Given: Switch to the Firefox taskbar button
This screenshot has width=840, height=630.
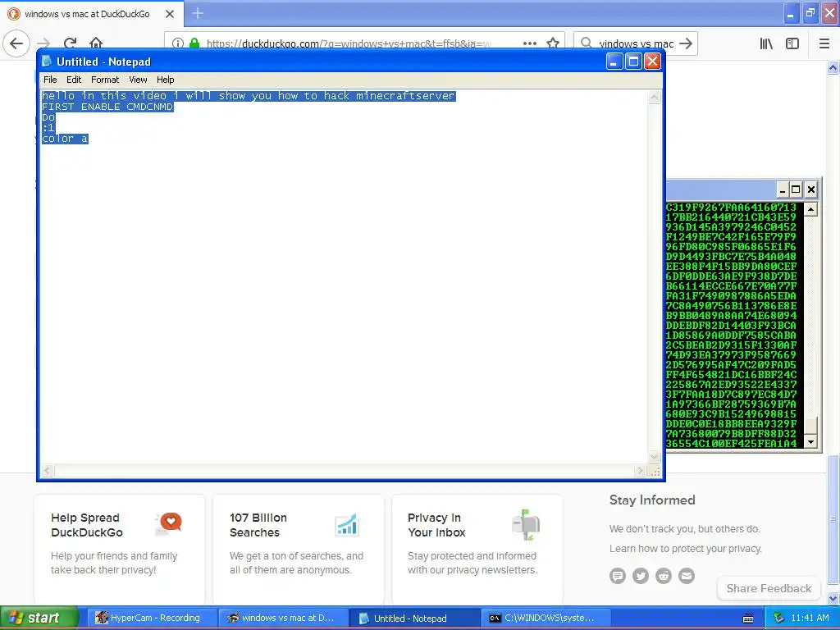Looking at the screenshot, I should tap(283, 618).
